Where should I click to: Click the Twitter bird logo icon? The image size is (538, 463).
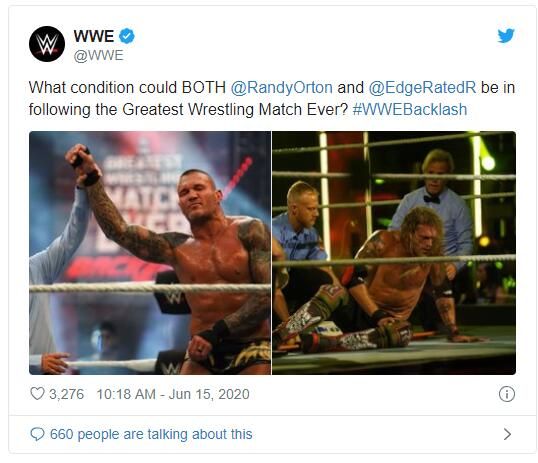pos(506,36)
